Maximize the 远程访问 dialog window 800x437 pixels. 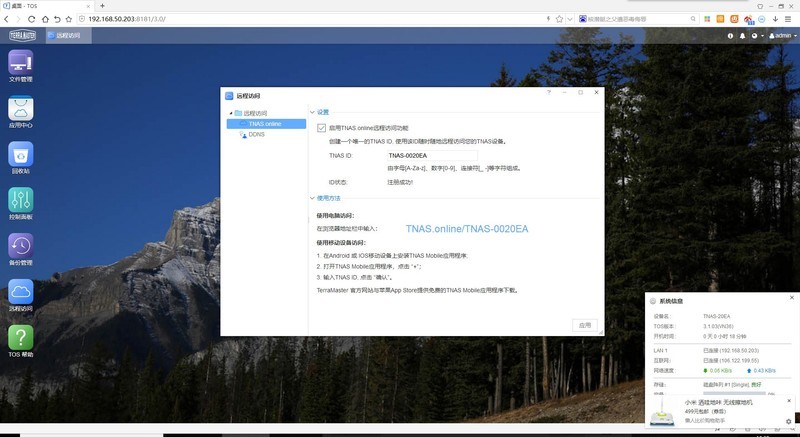pyautogui.click(x=581, y=93)
